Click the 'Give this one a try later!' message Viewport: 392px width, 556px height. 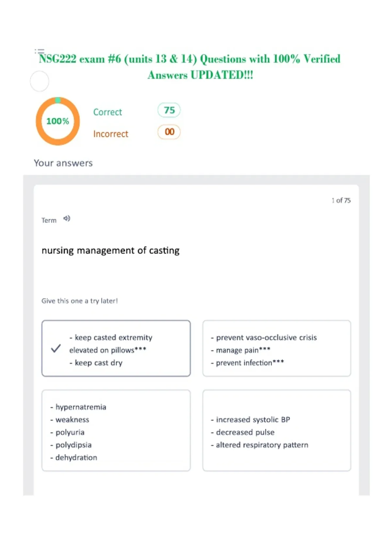click(80, 301)
